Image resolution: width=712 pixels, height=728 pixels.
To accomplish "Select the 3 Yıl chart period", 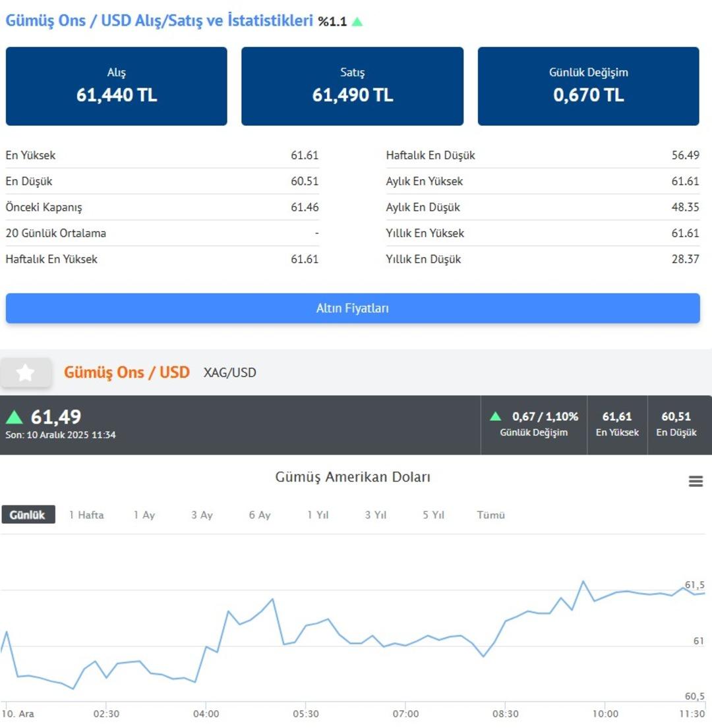I will [376, 515].
